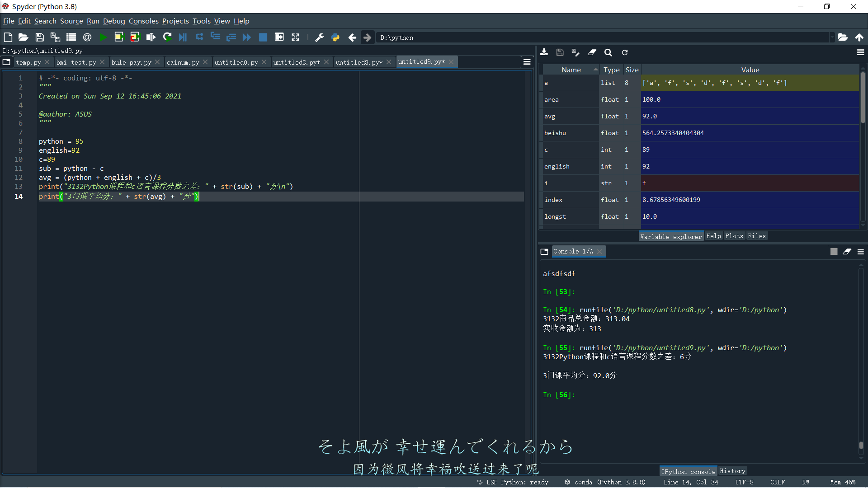
Task: Click the green Run file button
Action: pyautogui.click(x=103, y=38)
